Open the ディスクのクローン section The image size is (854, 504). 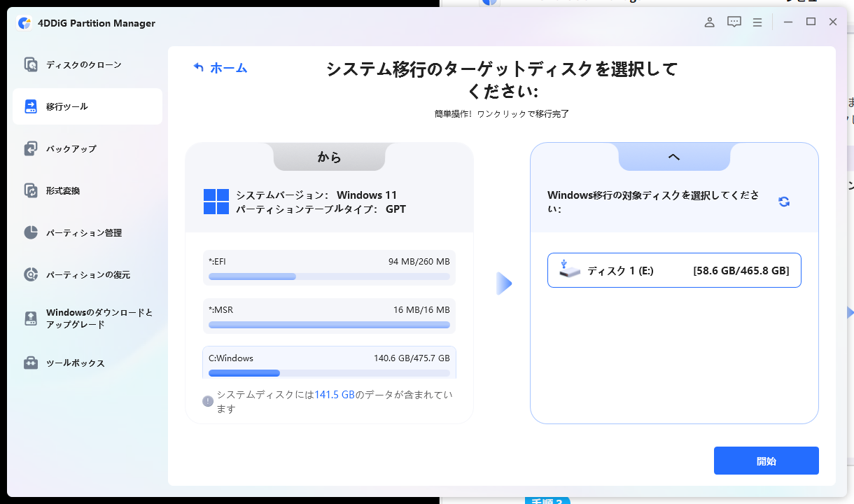click(x=87, y=64)
